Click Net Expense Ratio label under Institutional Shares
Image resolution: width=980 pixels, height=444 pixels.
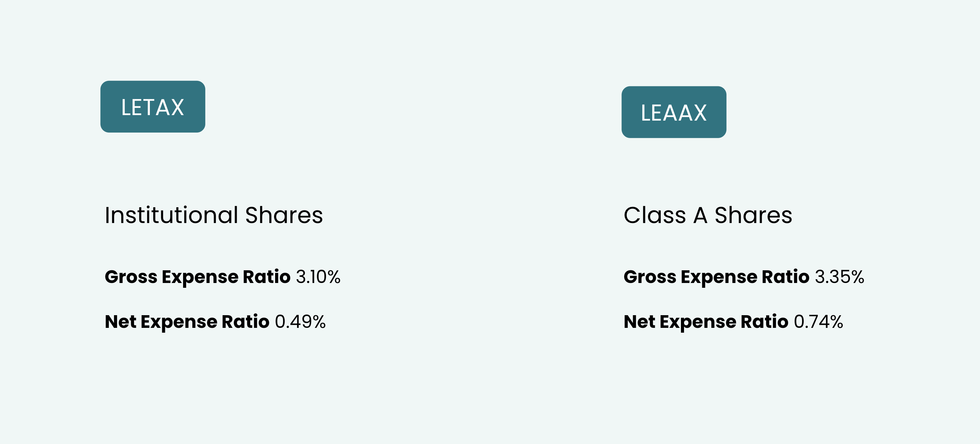coord(187,322)
